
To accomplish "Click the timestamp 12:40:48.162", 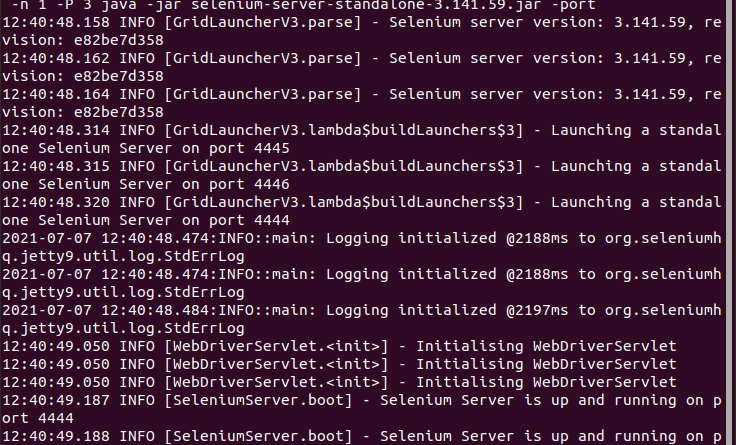I will click(56, 58).
